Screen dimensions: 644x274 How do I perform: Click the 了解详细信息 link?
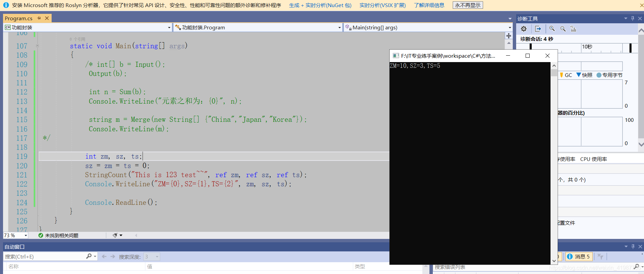(429, 5)
